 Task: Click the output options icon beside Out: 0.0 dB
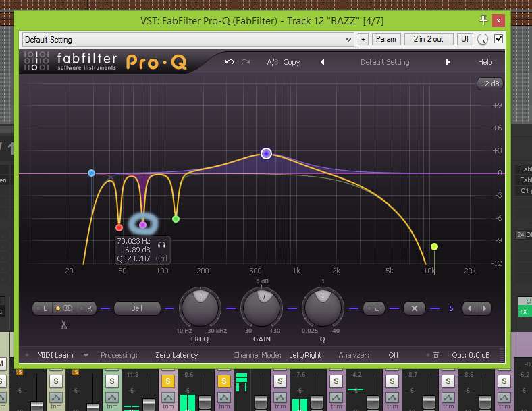(436, 355)
